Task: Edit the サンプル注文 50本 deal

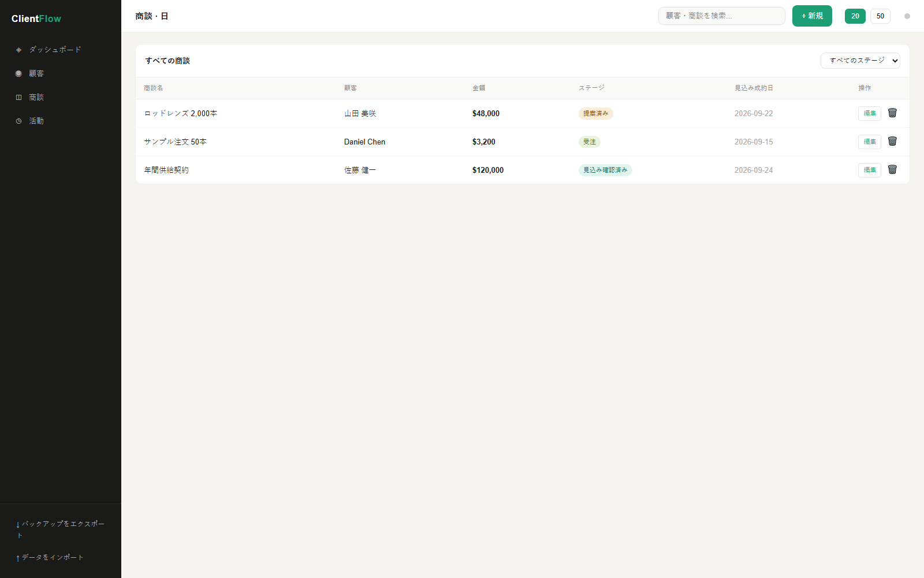Action: click(x=870, y=142)
